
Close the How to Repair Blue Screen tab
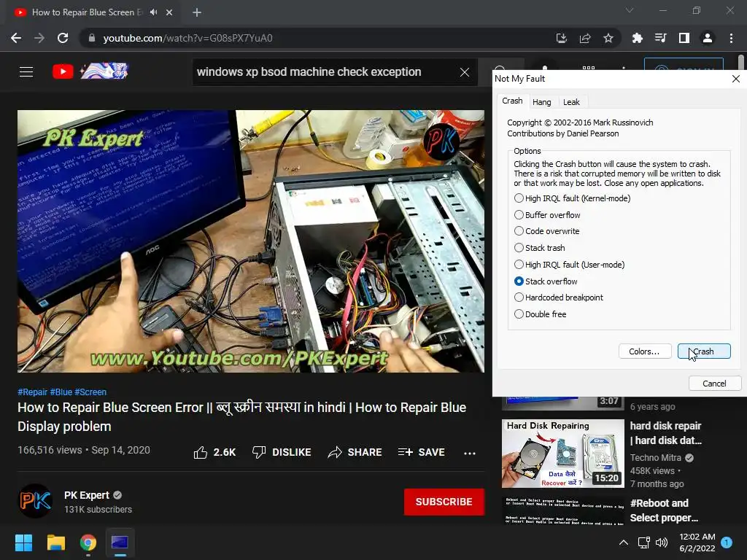pos(169,12)
